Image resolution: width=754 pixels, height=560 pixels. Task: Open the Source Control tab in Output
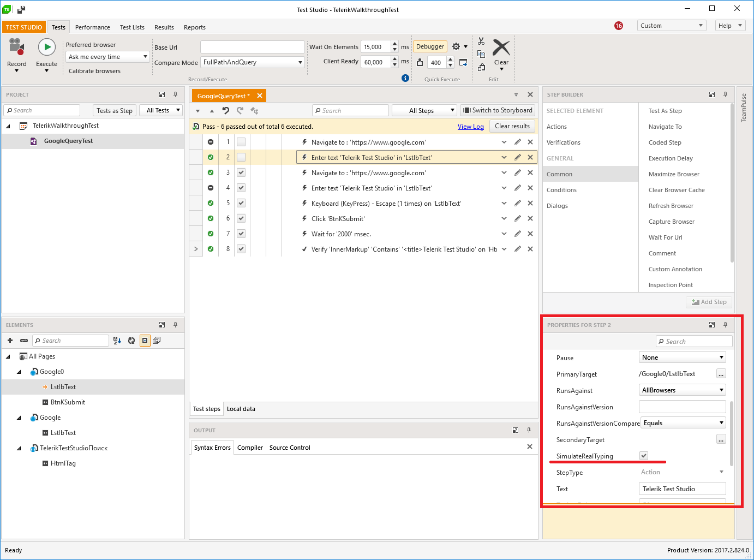(290, 448)
